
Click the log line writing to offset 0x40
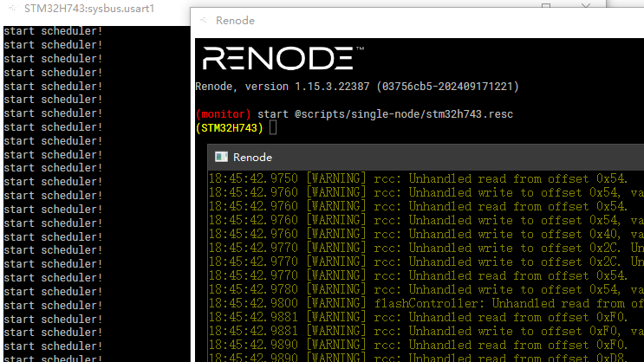tap(426, 234)
